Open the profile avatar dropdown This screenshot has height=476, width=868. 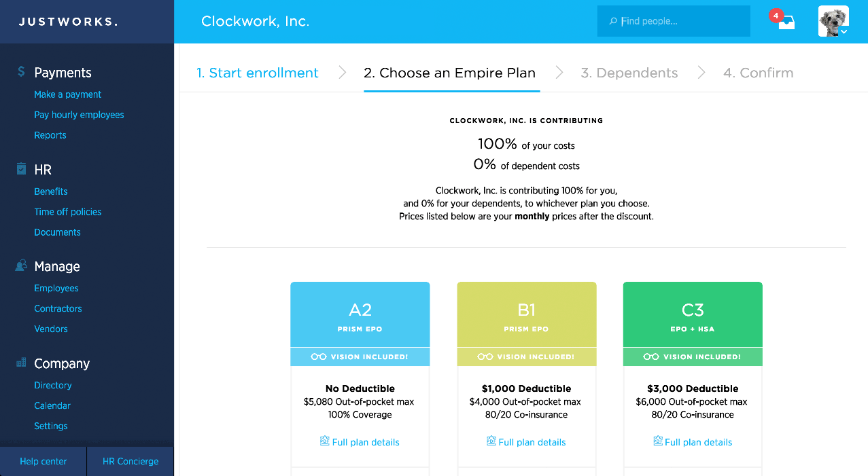pos(833,22)
